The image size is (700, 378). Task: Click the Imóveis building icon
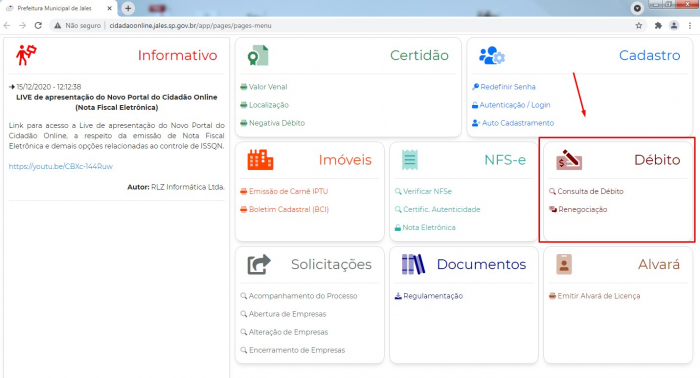pos(260,160)
